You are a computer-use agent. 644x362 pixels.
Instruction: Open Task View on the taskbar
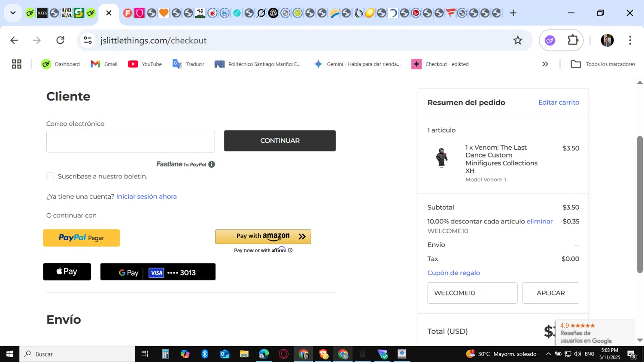tap(145, 354)
